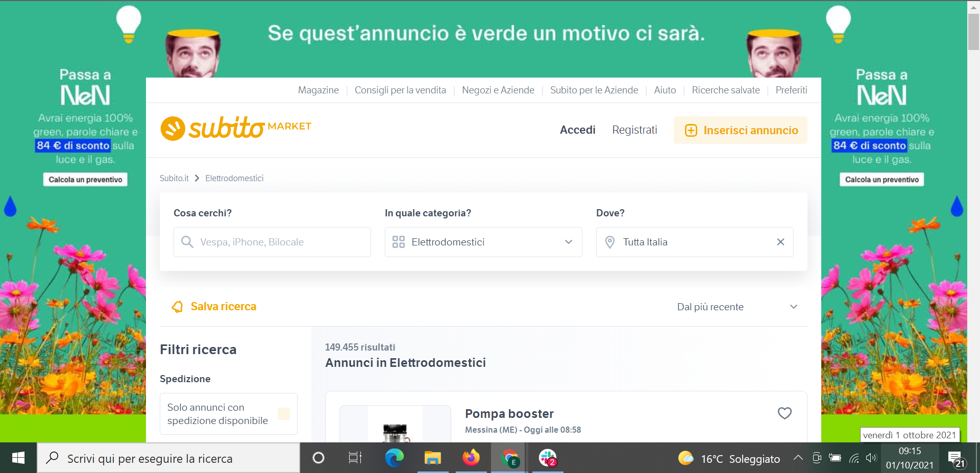Open Microsoft Edge from the taskbar
This screenshot has width=980, height=473.
(394, 458)
